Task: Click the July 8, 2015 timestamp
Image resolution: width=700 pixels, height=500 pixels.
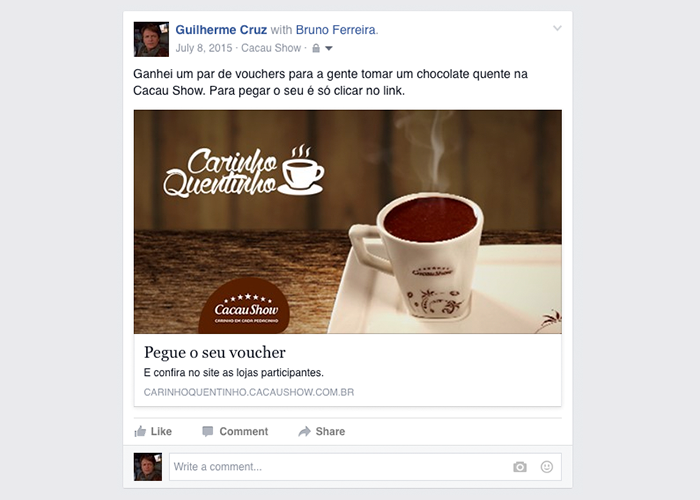Action: coord(204,48)
